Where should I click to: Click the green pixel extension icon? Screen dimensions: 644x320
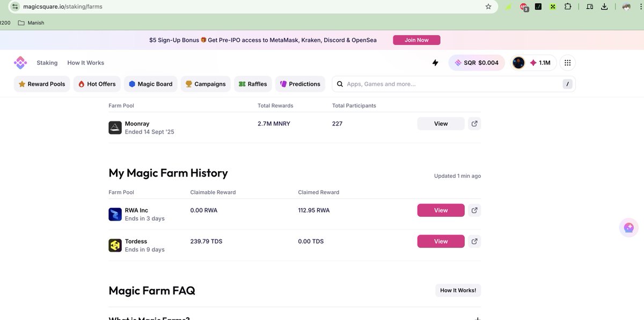click(x=553, y=7)
